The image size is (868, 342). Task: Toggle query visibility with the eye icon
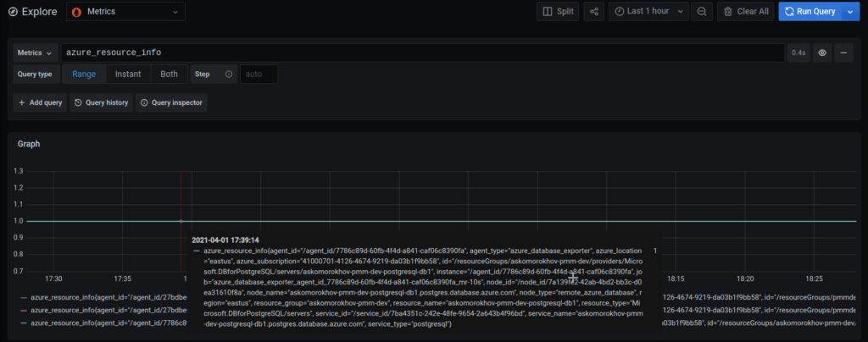821,52
